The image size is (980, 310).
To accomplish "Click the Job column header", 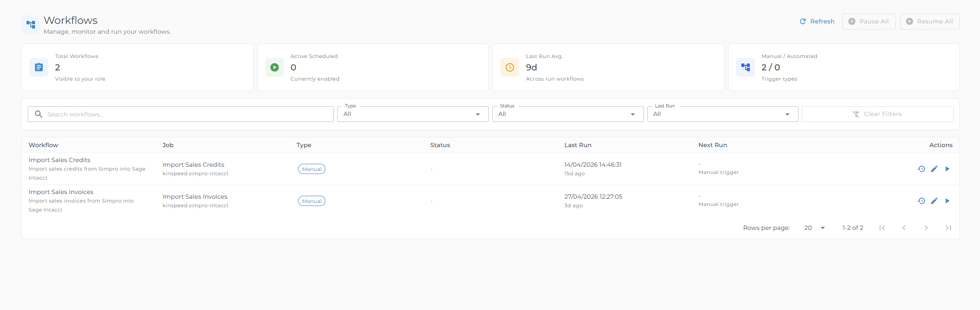I will coord(168,145).
